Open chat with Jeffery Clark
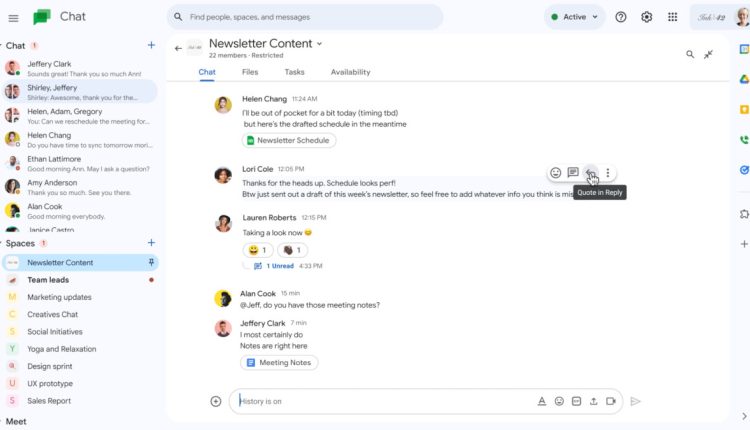 80,68
